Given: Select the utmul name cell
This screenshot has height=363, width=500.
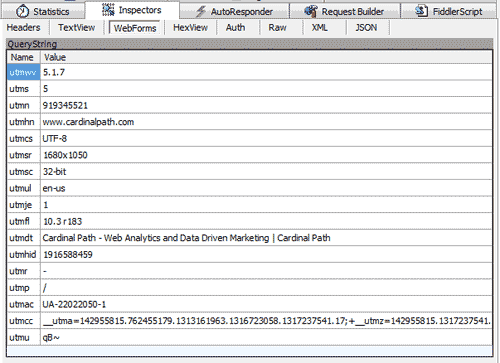Looking at the screenshot, I should (24, 188).
